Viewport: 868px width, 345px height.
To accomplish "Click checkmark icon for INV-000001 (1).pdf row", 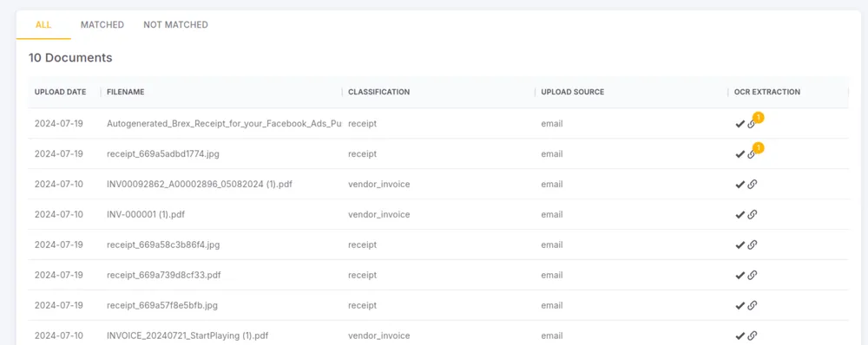I will tap(740, 214).
